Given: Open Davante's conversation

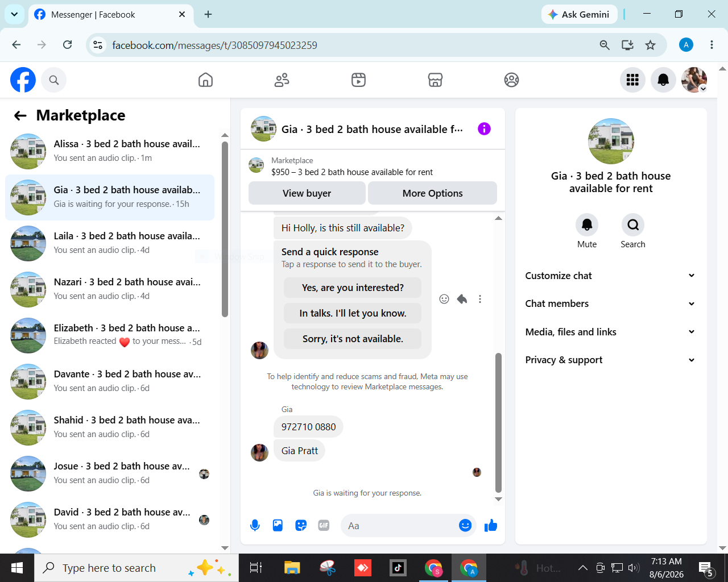Looking at the screenshot, I should point(110,381).
